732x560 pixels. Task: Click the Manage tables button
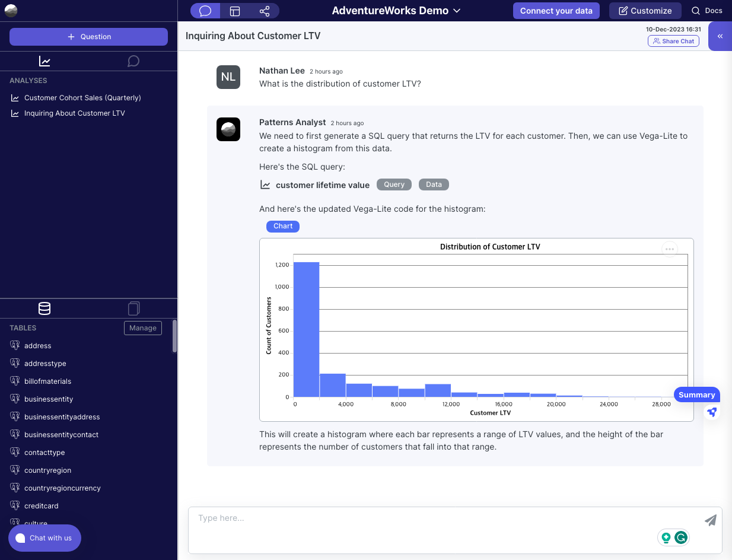143,328
